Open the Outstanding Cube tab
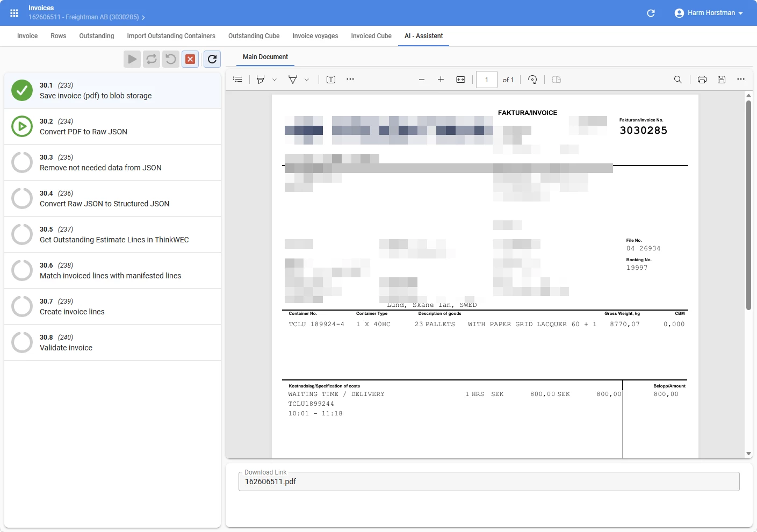The width and height of the screenshot is (757, 532). [x=254, y=36]
